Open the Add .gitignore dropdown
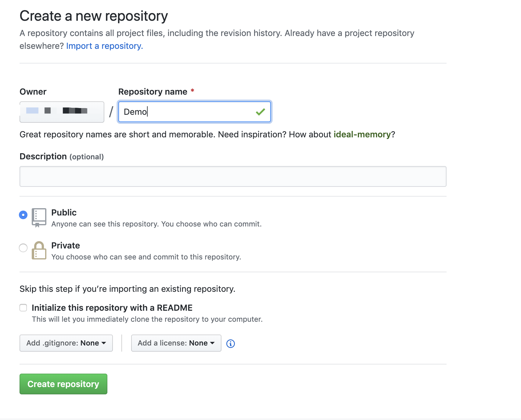 coord(66,343)
